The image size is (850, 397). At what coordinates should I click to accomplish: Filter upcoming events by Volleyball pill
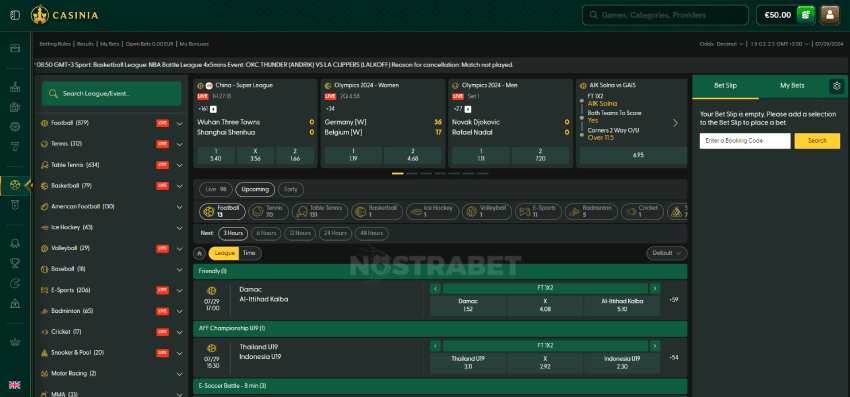487,212
